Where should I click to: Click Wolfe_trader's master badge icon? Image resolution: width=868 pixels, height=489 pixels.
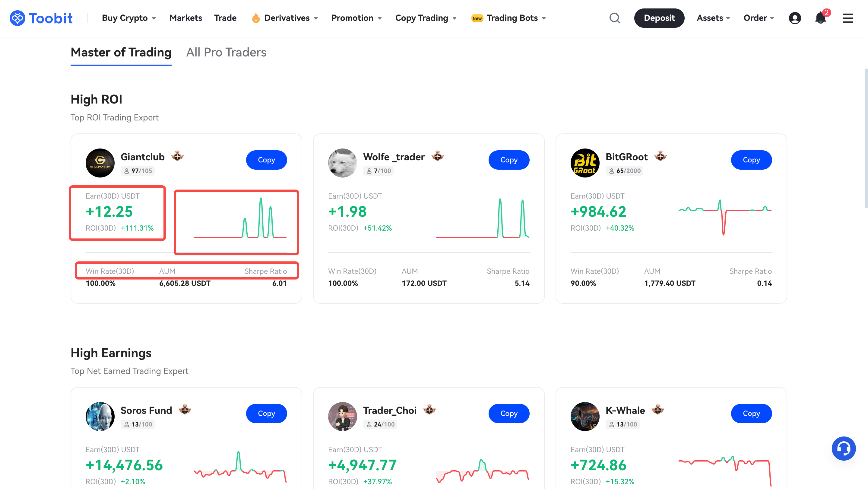coord(437,156)
